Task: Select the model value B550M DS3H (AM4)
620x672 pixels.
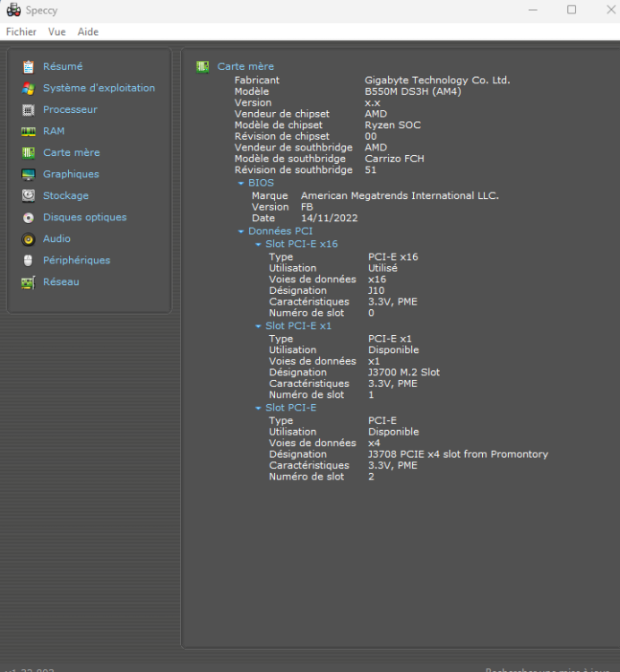Action: pyautogui.click(x=413, y=91)
